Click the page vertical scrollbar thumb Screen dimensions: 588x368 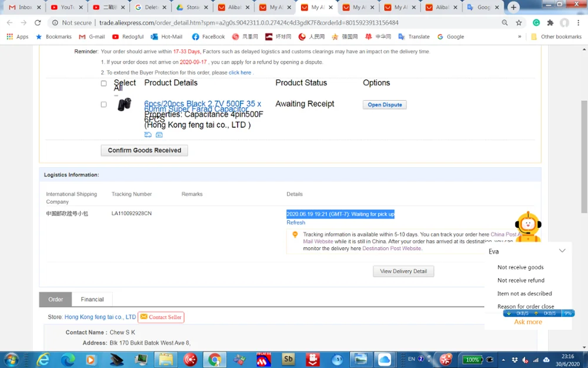584,157
